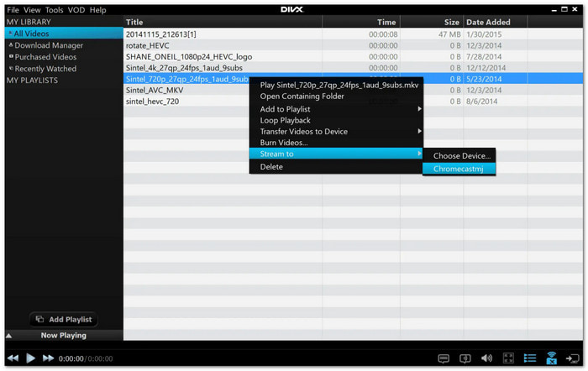Sort by the Size column header
This screenshot has width=588, height=371.
(432, 22)
